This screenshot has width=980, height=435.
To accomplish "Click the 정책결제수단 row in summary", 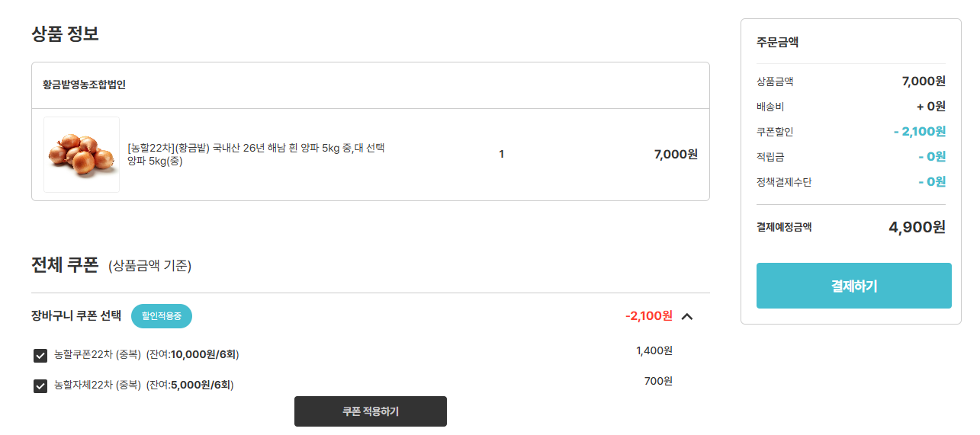I will [851, 182].
